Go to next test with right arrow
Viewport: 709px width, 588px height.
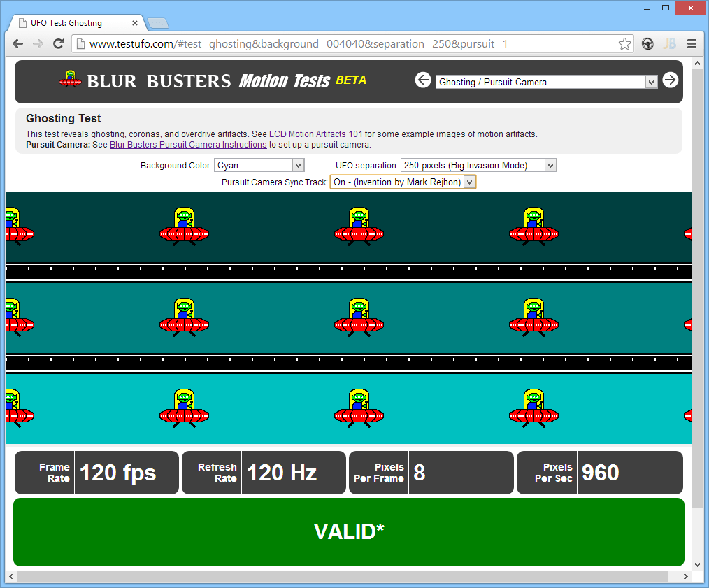click(670, 80)
